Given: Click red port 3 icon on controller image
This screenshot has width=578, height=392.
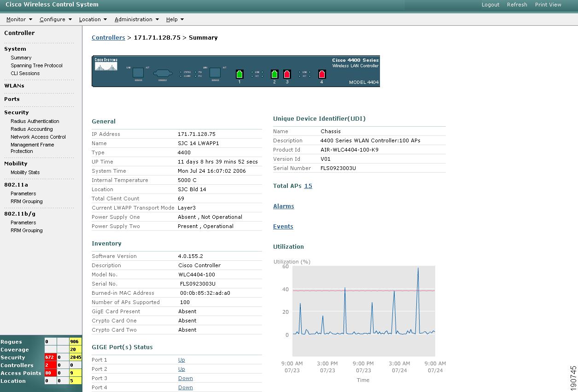Looking at the screenshot, I should pyautogui.click(x=287, y=74).
